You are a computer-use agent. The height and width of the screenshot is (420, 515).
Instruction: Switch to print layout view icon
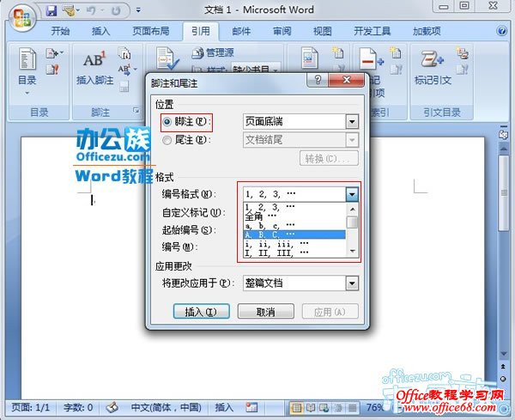pos(297,408)
